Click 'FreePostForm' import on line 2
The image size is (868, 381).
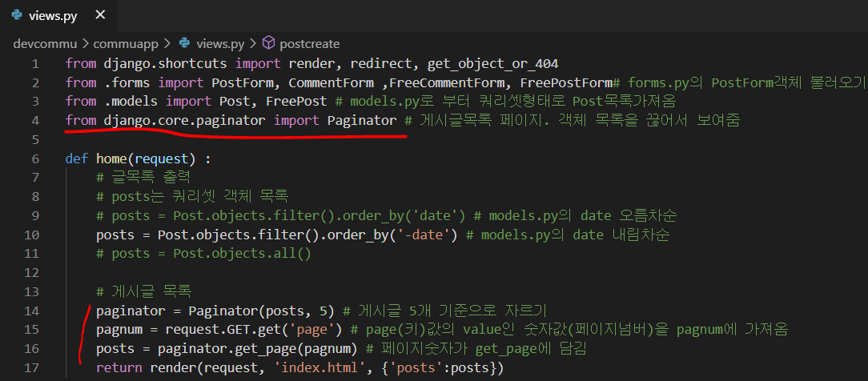pyautogui.click(x=566, y=83)
